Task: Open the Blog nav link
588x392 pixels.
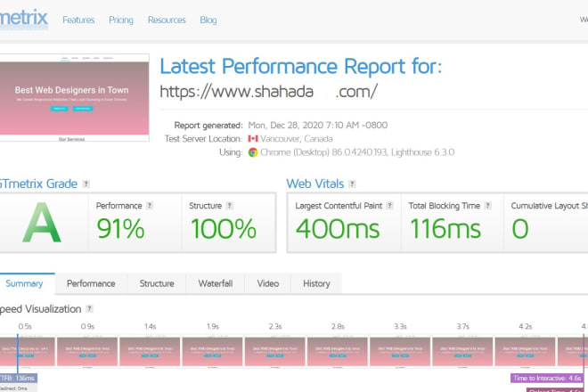Action: tap(208, 20)
